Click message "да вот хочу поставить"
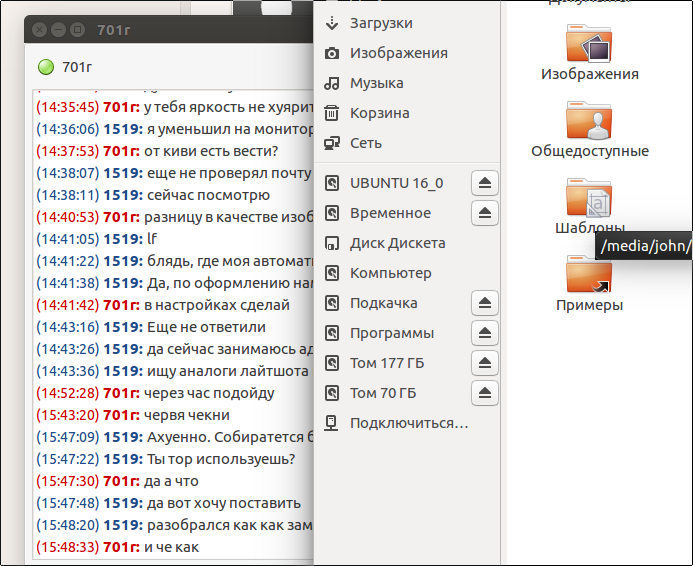This screenshot has width=693, height=566. (224, 503)
